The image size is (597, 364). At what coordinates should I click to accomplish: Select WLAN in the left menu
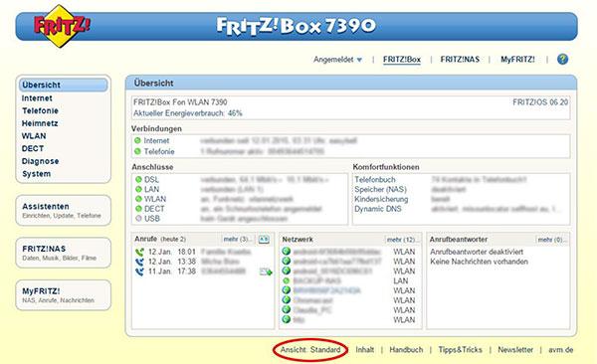(34, 136)
